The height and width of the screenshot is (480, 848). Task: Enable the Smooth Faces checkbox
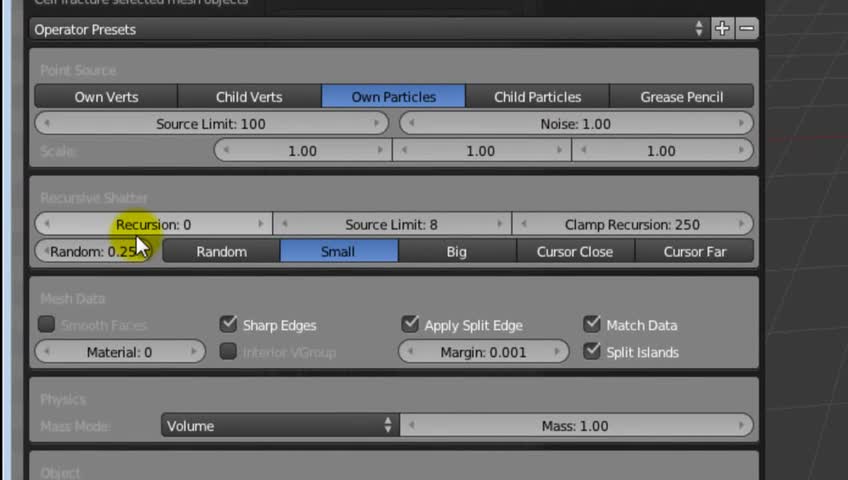click(47, 324)
